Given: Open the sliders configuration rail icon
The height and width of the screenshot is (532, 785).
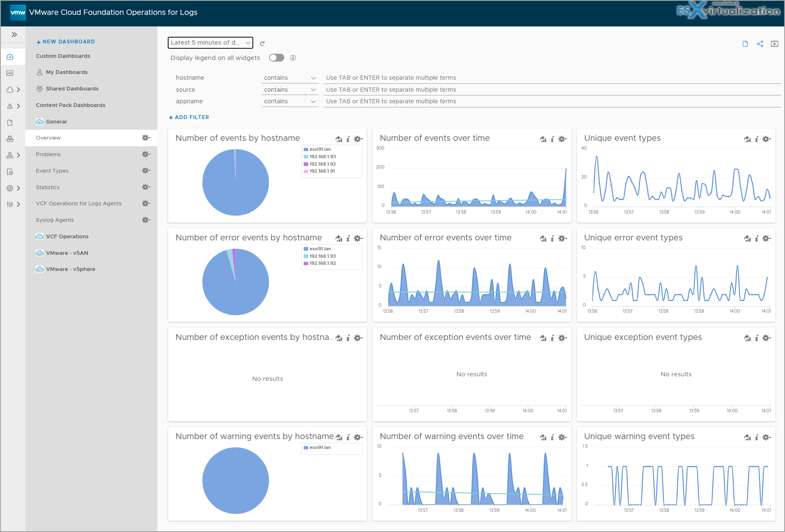Looking at the screenshot, I should point(10,204).
